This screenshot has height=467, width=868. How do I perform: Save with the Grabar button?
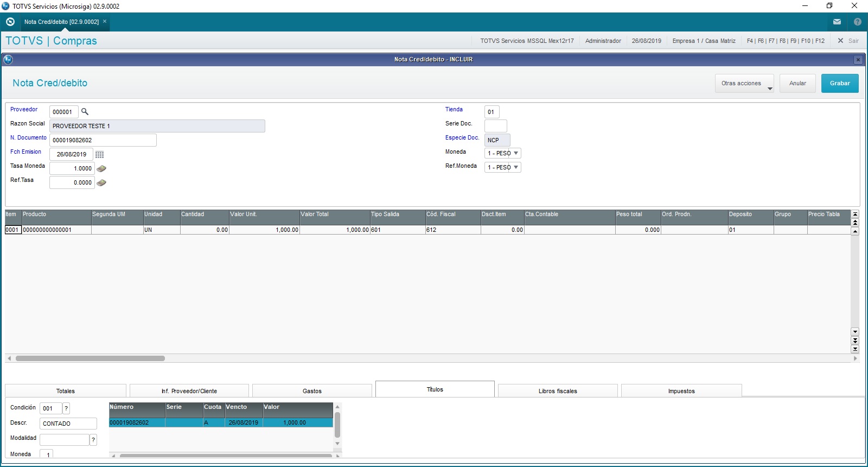[840, 84]
